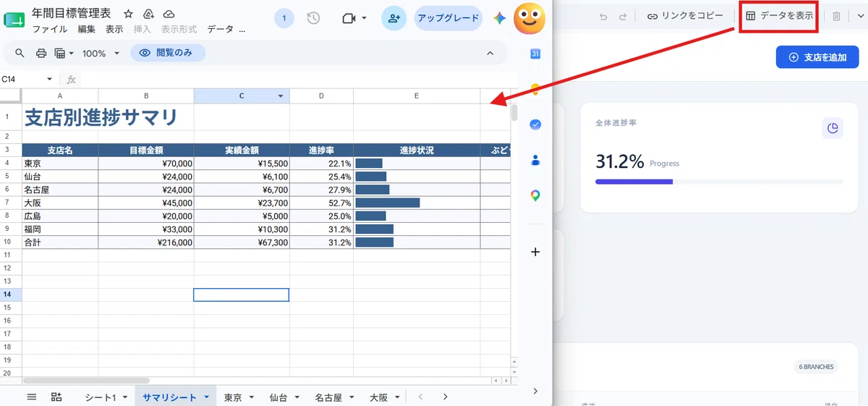Screen dimensions: 868x406
Task: Open the version history clock icon
Action: click(313, 18)
